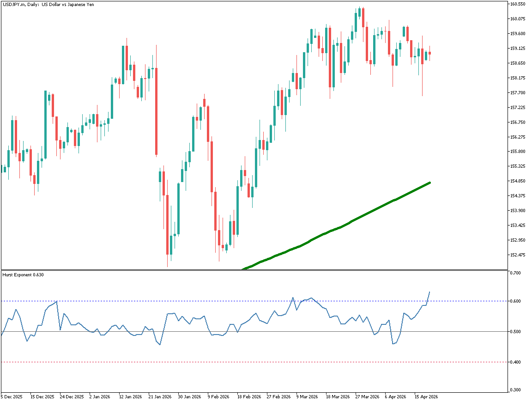Click the 9 Mar 2026 date label
Screen dimensions: 532x402
[x=308, y=397]
